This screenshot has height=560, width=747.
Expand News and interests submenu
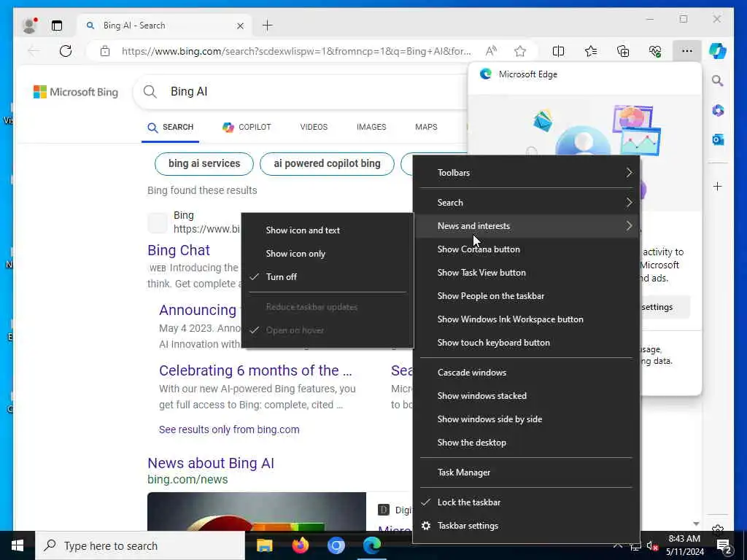(526, 226)
